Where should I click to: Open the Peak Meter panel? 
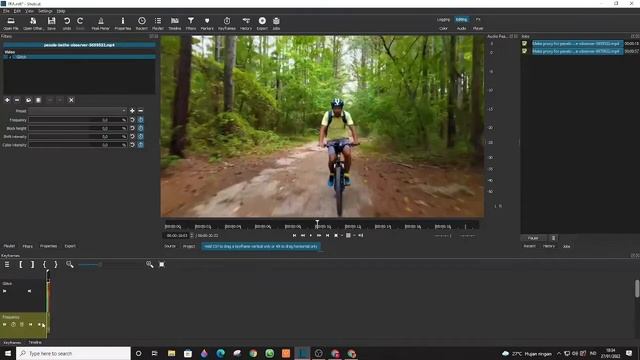tap(100, 23)
